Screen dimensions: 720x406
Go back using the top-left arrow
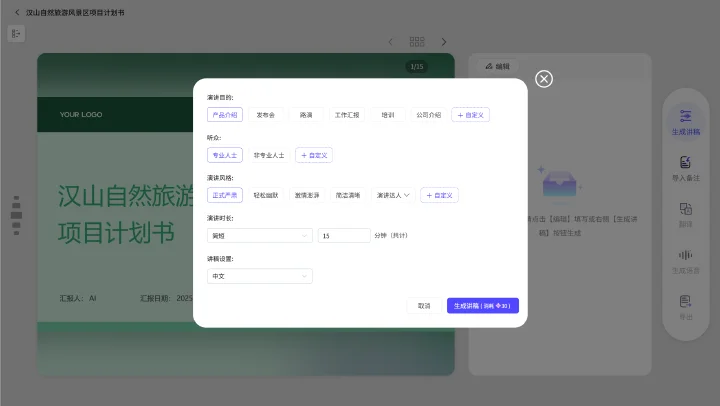pos(17,12)
